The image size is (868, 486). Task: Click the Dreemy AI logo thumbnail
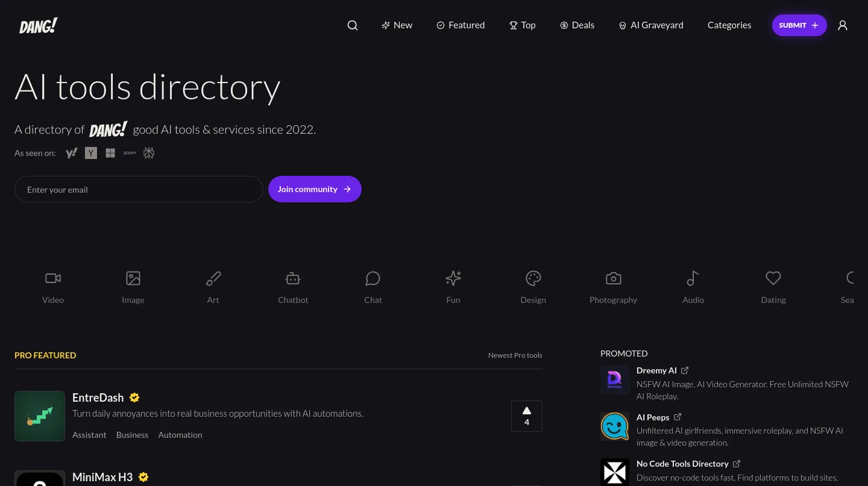[x=615, y=379]
